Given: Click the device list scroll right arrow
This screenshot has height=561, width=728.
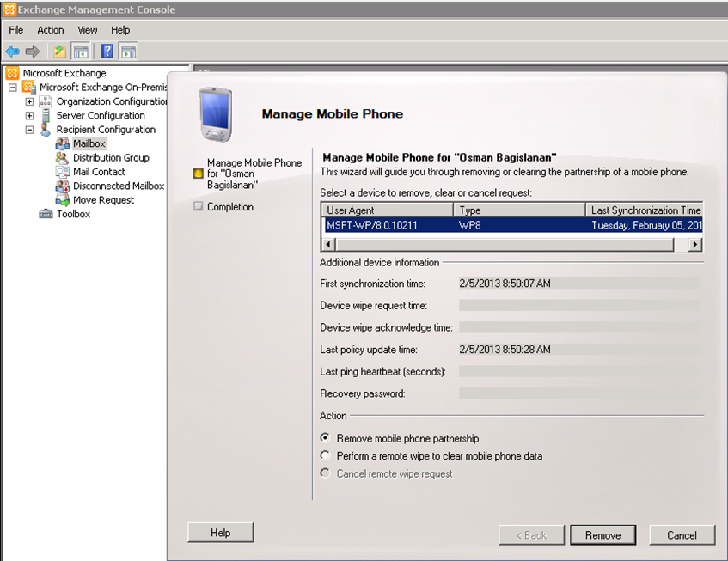Looking at the screenshot, I should (x=695, y=245).
